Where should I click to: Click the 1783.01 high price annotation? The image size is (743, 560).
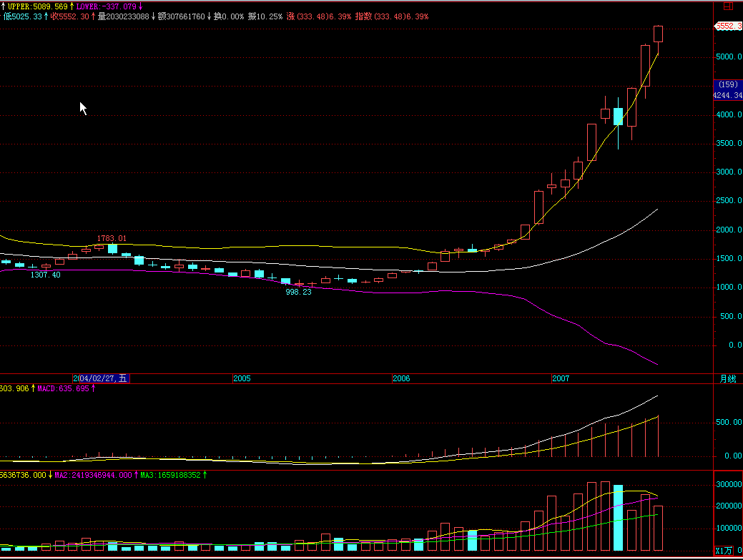(112, 238)
